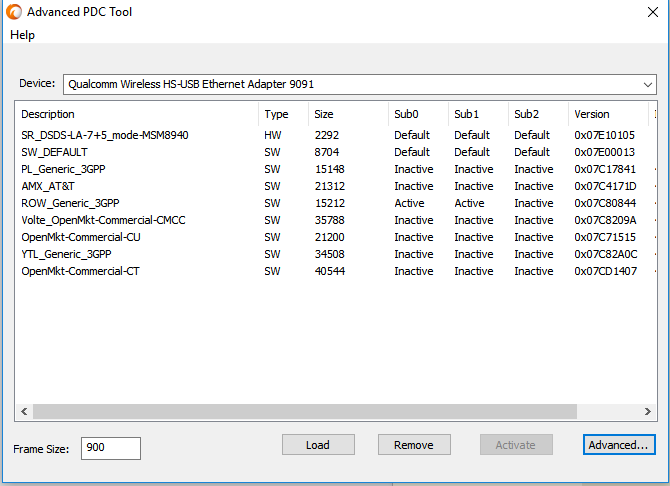The image size is (670, 486).
Task: Click the Load button
Action: click(318, 445)
